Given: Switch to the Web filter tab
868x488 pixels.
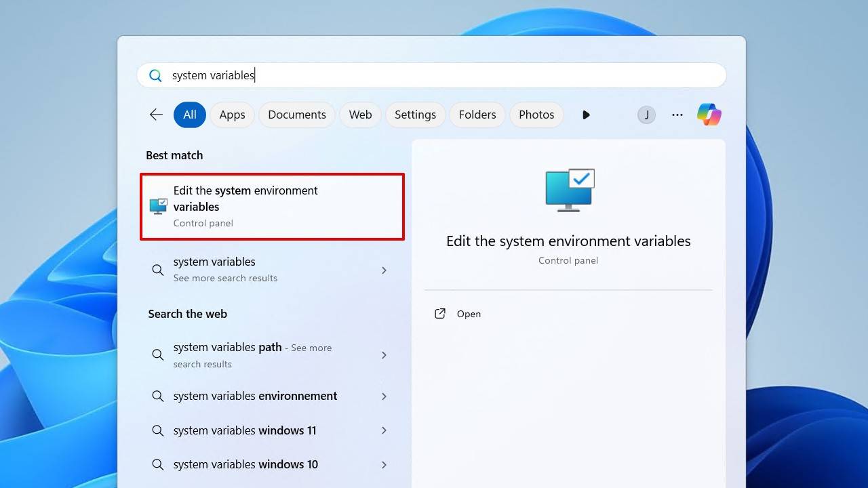Looking at the screenshot, I should pos(360,115).
